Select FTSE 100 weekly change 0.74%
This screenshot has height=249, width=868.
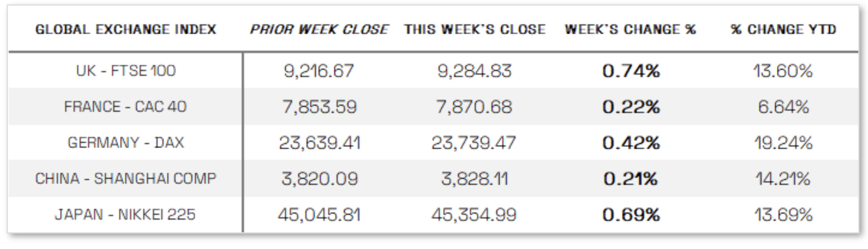click(x=631, y=71)
